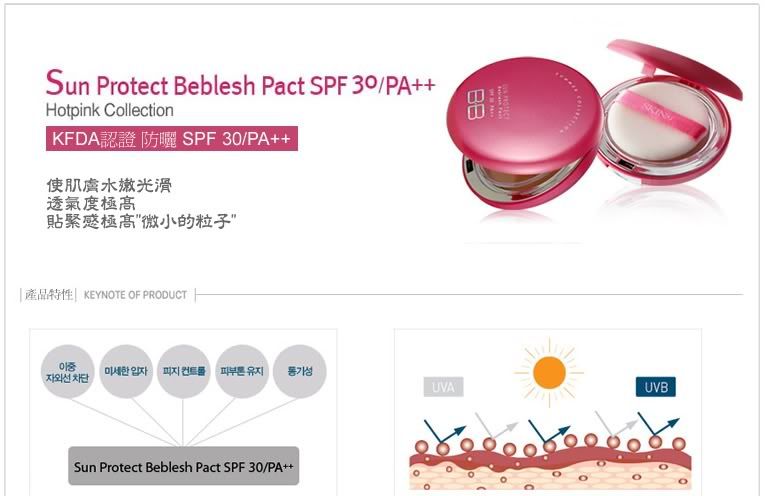Select the 'KEYNOTE OF PRODUCT' heading label

coord(135,295)
